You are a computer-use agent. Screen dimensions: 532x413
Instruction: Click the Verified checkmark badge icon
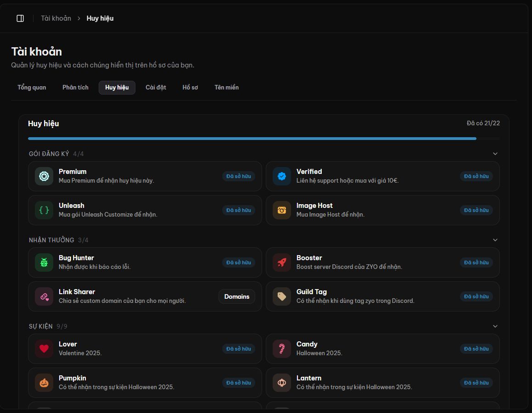(x=282, y=176)
